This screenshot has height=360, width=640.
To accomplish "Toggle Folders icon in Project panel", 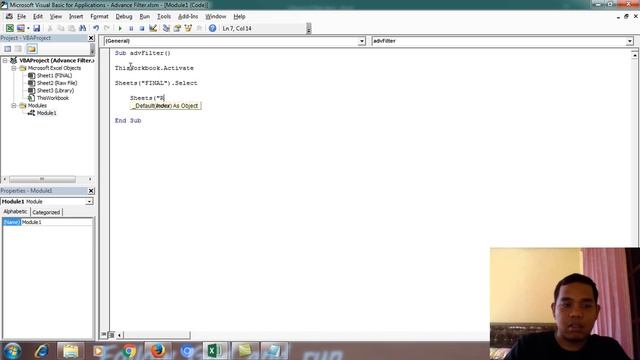I will (31, 49).
